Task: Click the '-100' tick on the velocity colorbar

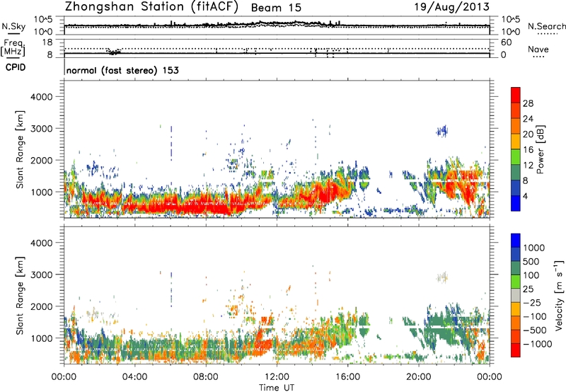Action: (x=534, y=316)
